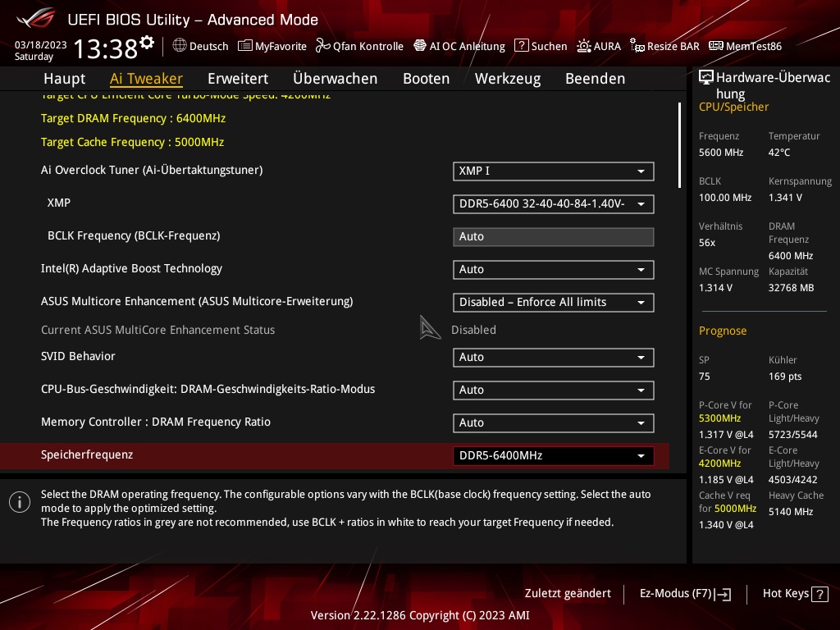840x630 pixels.
Task: Click the Hot Keys question mark icon
Action: click(x=819, y=594)
